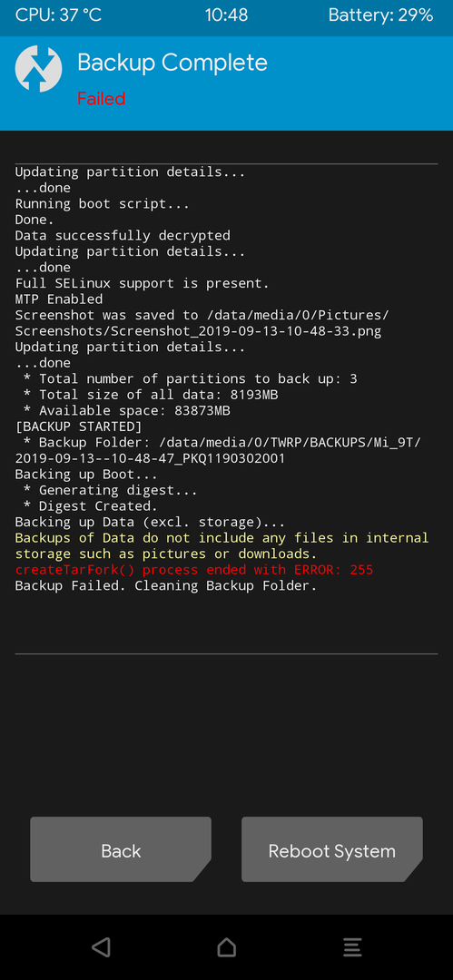This screenshot has width=453, height=980.
Task: Tap the triangle back navigation icon
Action: [101, 946]
